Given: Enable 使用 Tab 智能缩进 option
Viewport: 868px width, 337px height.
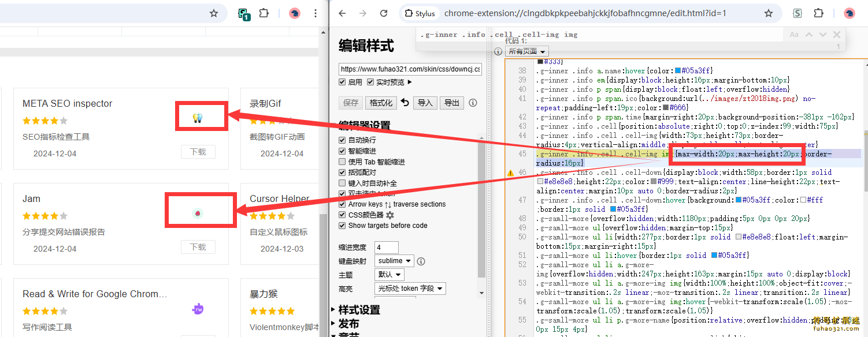Looking at the screenshot, I should pyautogui.click(x=342, y=162).
